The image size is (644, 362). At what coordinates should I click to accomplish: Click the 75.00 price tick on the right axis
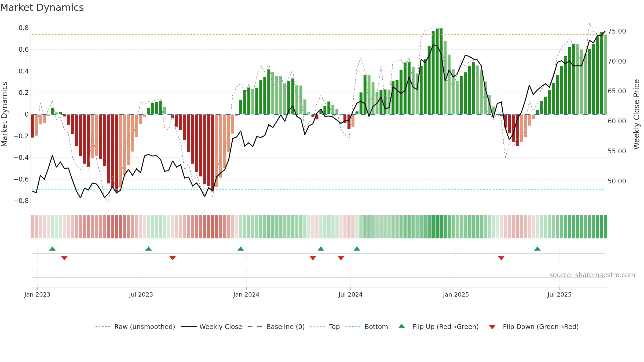pos(617,31)
